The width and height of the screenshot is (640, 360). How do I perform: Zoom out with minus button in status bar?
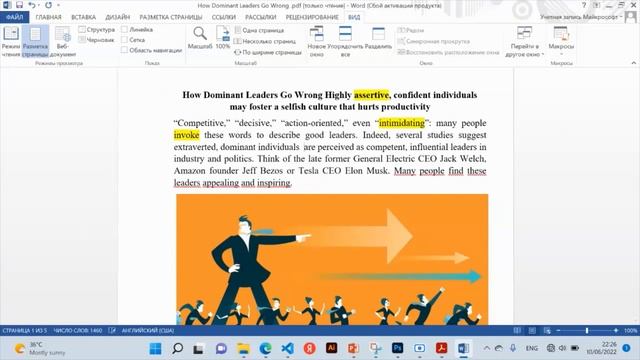tap(558, 330)
